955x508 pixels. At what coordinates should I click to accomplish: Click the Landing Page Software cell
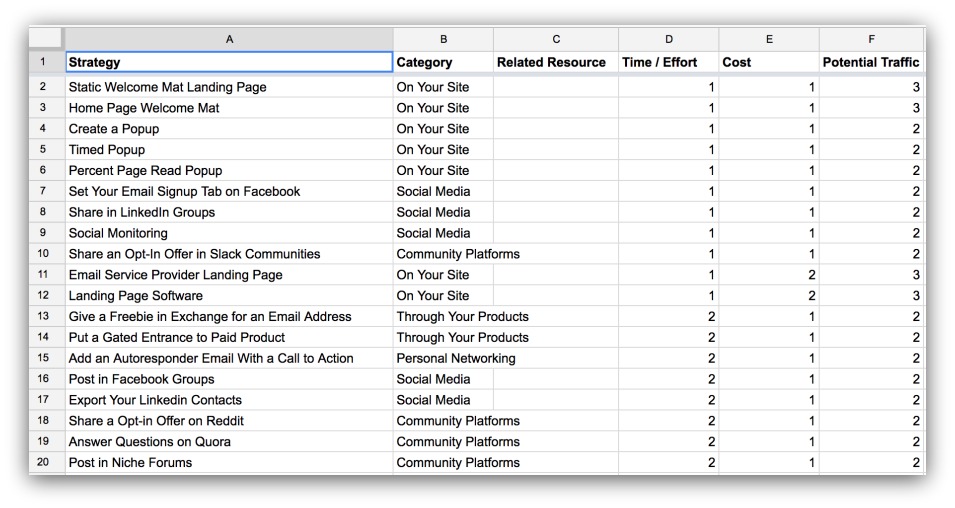coord(229,295)
